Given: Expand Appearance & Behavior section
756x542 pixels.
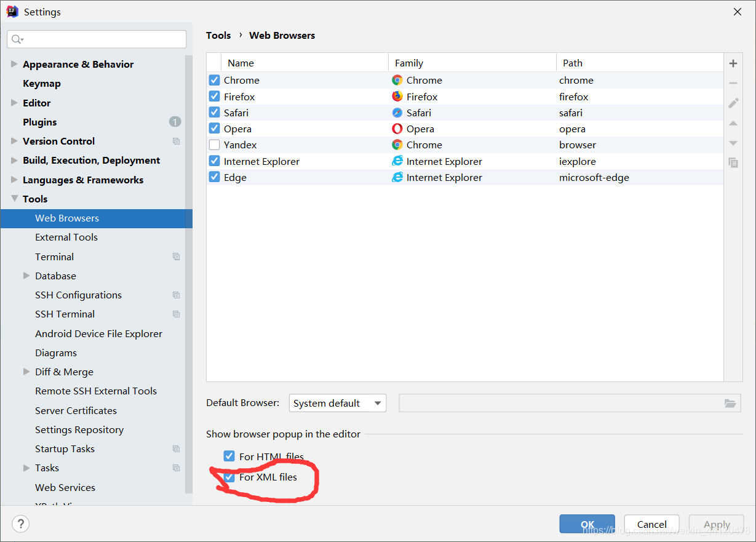Looking at the screenshot, I should [x=14, y=64].
